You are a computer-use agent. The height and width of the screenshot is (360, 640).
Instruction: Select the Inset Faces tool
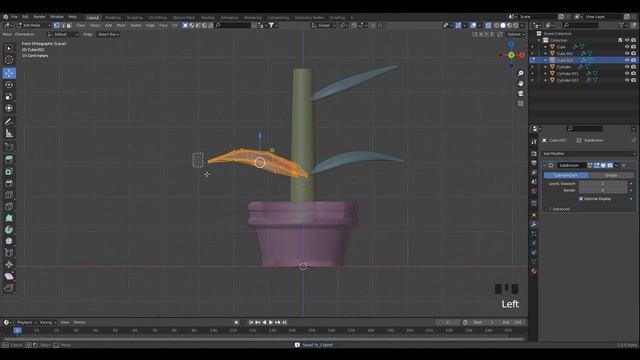point(9,171)
